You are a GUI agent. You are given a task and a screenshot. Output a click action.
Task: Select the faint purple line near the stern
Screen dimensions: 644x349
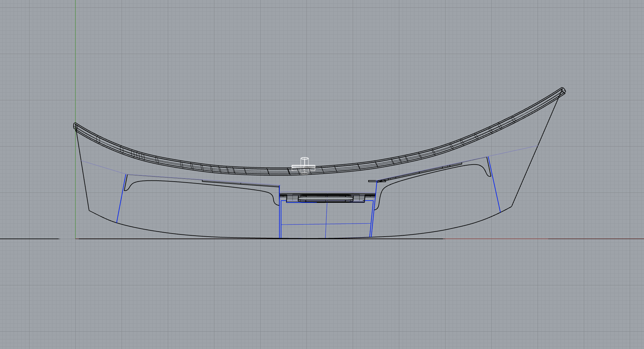coord(102,167)
